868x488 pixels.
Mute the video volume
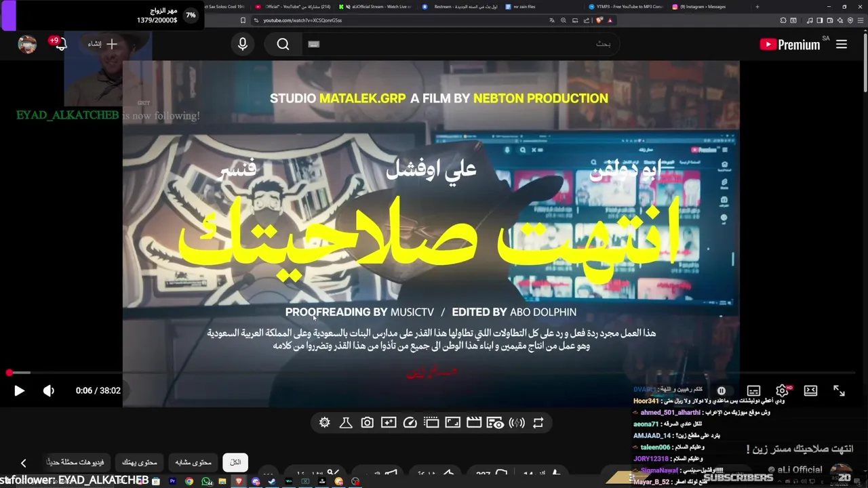point(49,390)
